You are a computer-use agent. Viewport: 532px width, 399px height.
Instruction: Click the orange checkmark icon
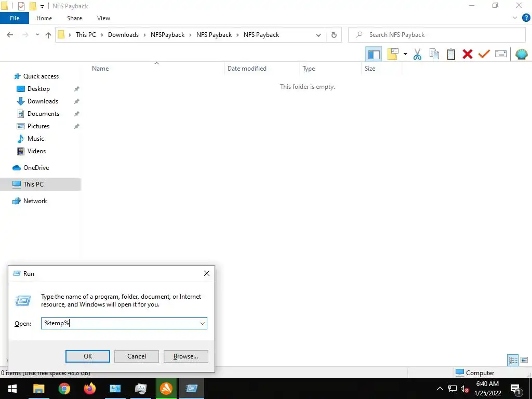(484, 54)
